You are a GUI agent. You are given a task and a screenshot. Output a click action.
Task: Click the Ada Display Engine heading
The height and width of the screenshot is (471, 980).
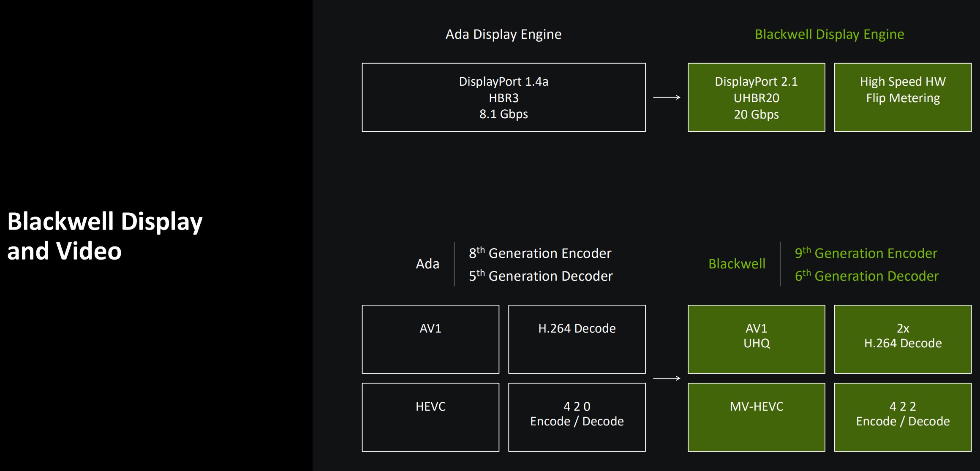(x=504, y=34)
